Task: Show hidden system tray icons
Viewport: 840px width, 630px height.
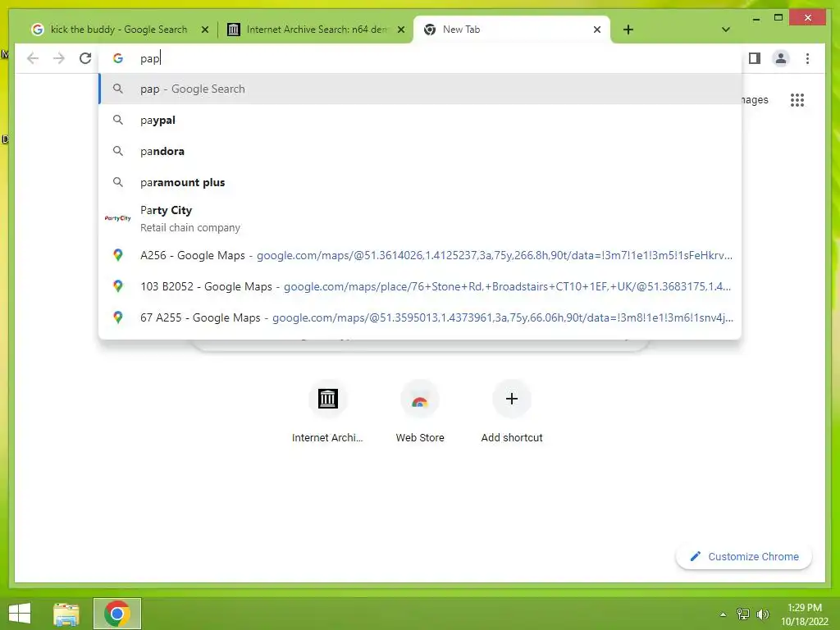Action: [723, 614]
